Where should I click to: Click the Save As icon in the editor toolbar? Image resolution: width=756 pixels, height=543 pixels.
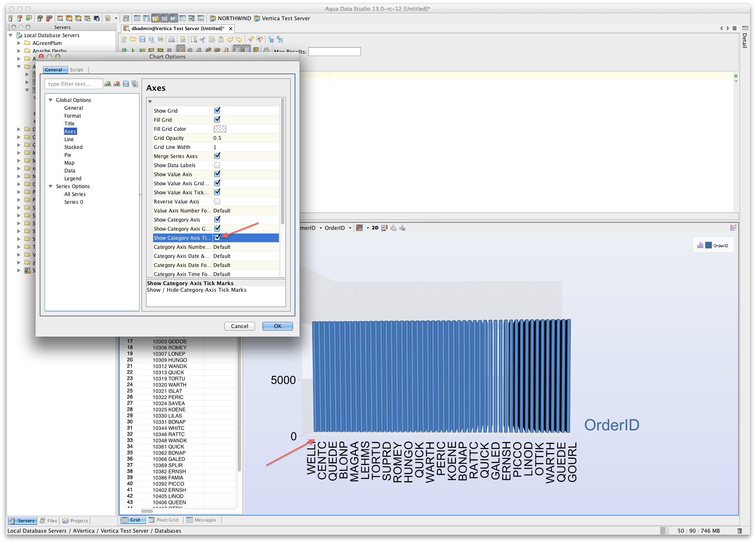click(151, 40)
